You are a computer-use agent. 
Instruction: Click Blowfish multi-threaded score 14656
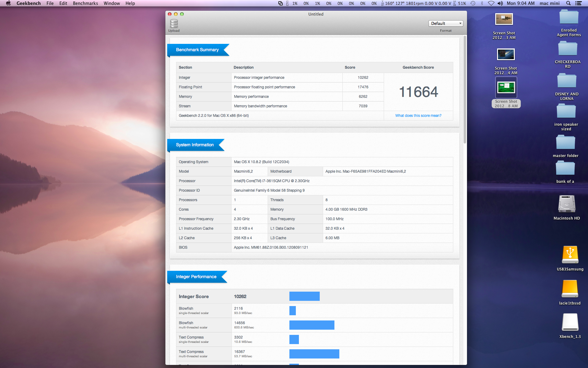239,323
